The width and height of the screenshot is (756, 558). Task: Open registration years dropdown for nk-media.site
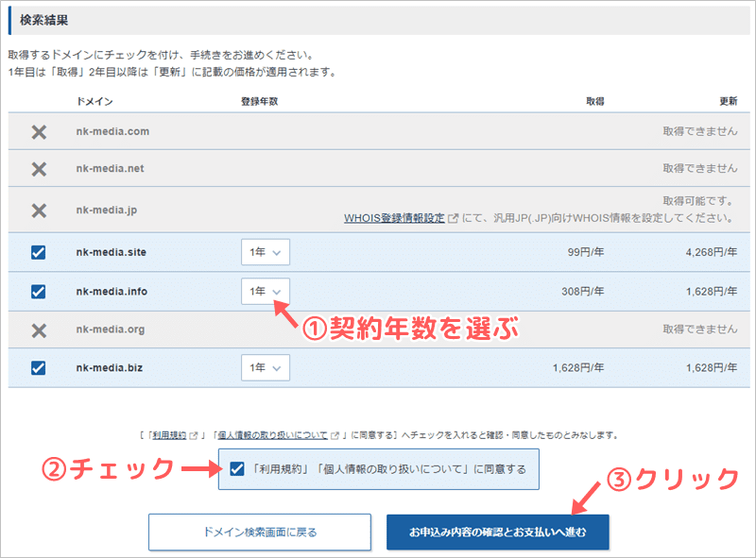tap(266, 253)
